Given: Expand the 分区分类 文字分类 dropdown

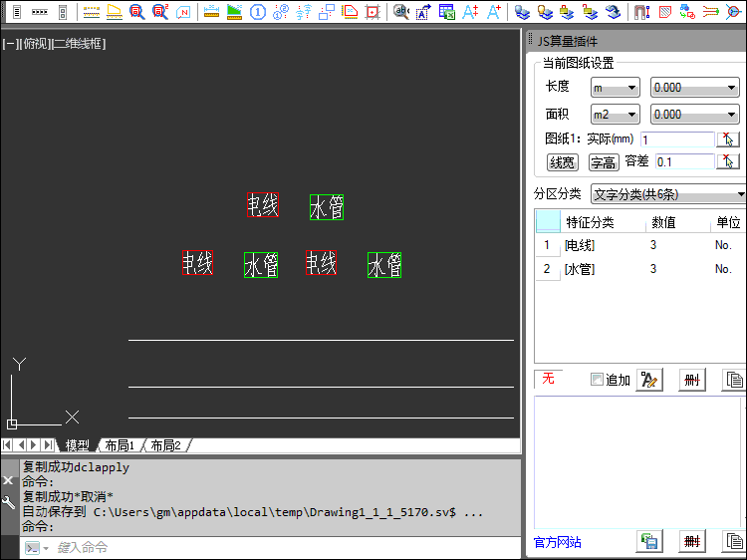Looking at the screenshot, I should pyautogui.click(x=668, y=193).
